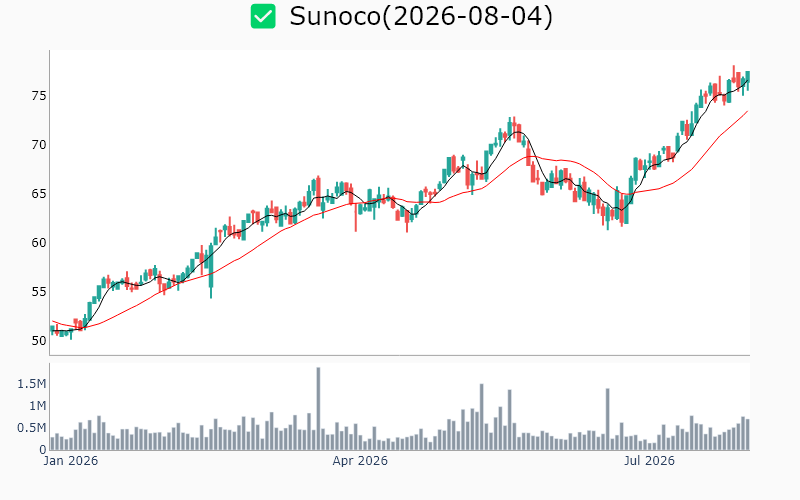800x500 pixels.
Task: Select the tall volume bar in mid May
Action: pos(482,417)
